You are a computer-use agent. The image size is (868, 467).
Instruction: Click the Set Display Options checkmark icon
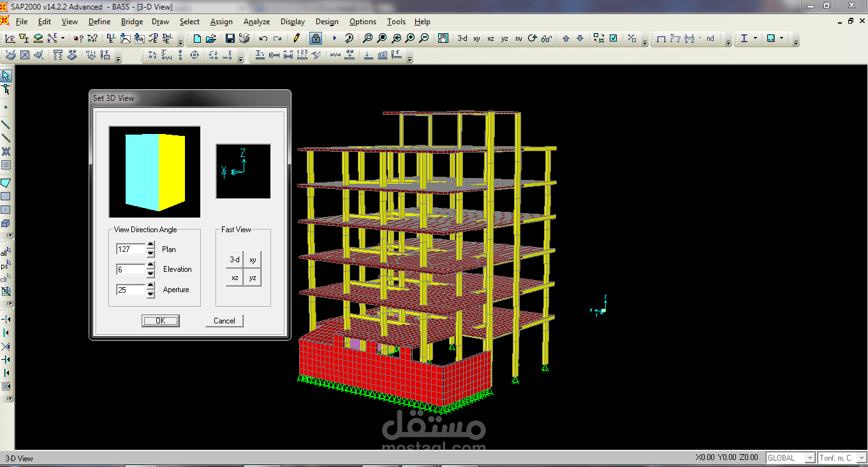pyautogui.click(x=613, y=38)
